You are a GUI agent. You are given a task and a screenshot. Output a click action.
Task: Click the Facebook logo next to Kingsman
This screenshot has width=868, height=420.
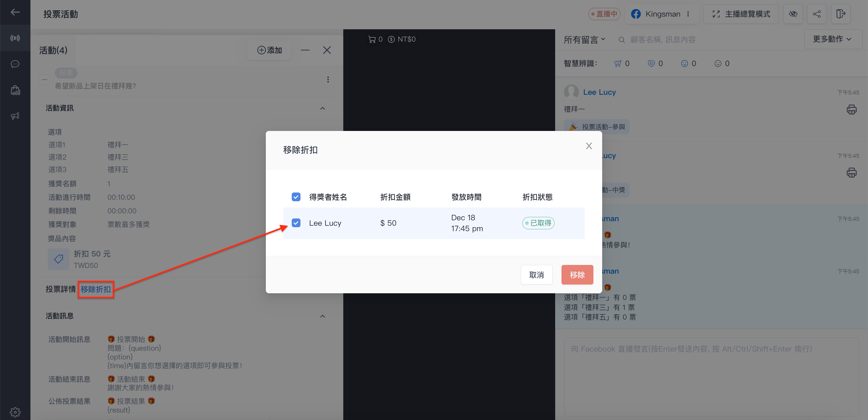click(636, 14)
